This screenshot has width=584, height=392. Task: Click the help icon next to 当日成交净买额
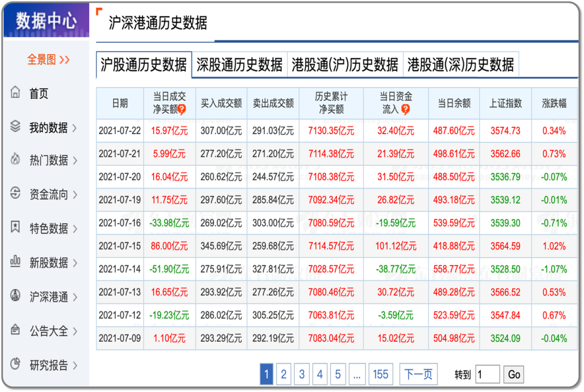tap(182, 109)
